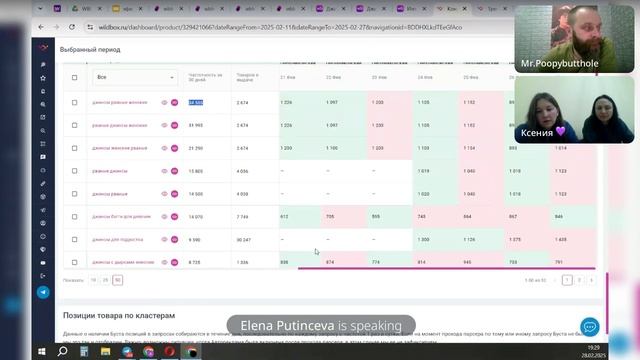This screenshot has width=640, height=360.
Task: Tick checkbox for "джинсы рваные женские" row
Action: [74, 102]
